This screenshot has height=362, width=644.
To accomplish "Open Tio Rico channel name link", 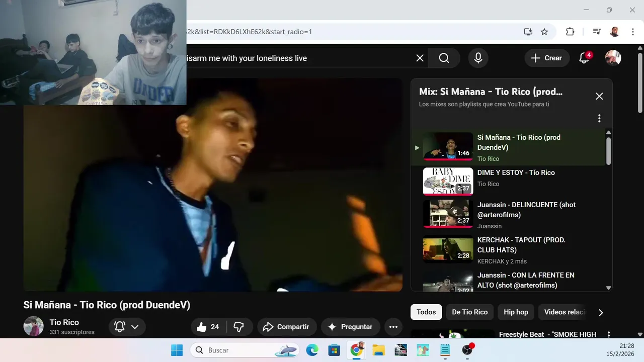I will click(x=64, y=322).
